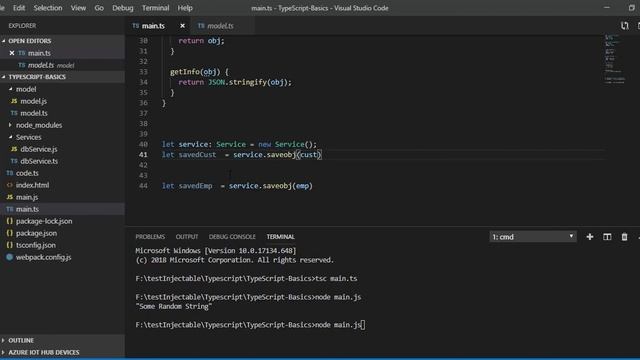Open dbService.js file
Screen dimensions: 640x360
38,149
